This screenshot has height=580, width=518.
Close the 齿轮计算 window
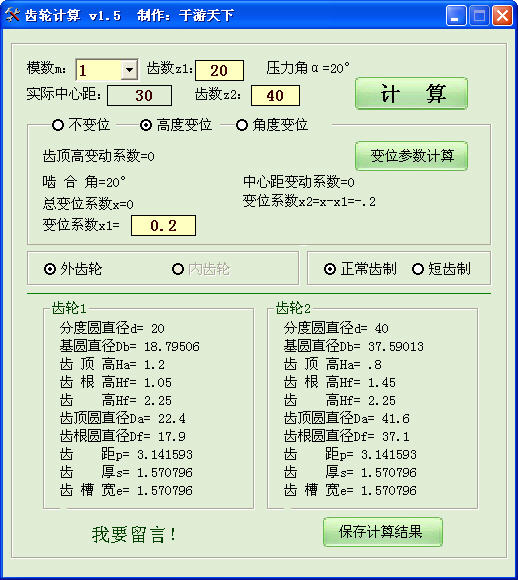tap(502, 16)
